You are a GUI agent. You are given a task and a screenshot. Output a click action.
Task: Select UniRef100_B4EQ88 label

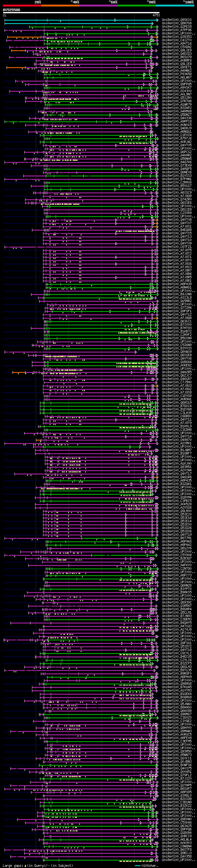point(177,230)
